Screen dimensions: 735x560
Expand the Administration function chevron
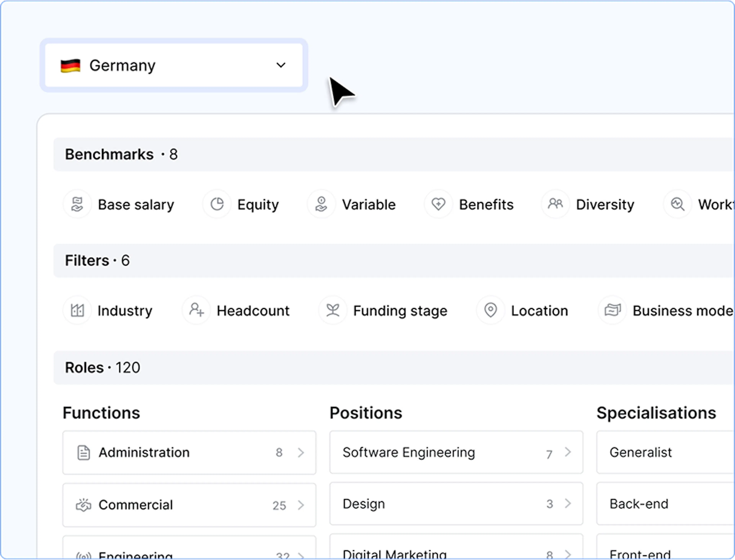[301, 453]
